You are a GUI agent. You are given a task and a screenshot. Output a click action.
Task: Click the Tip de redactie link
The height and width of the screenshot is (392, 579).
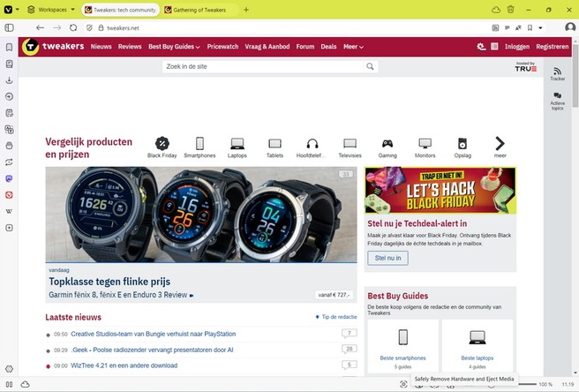[x=336, y=317]
